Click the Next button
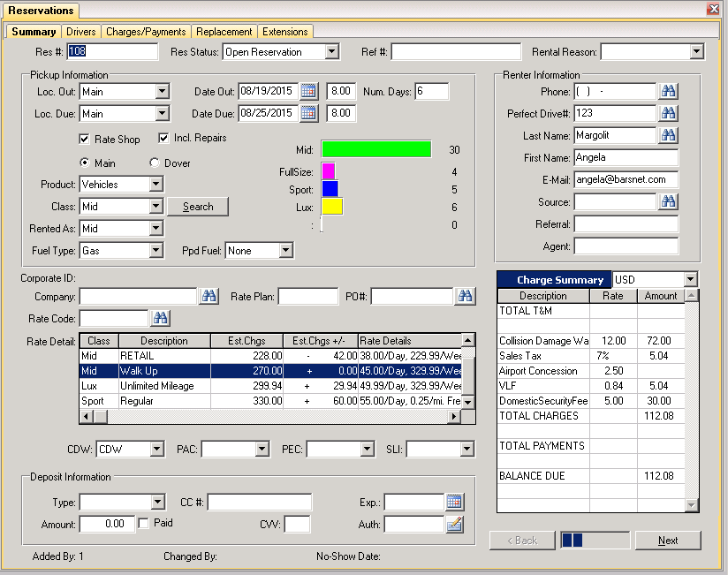The height and width of the screenshot is (575, 728). click(x=668, y=541)
